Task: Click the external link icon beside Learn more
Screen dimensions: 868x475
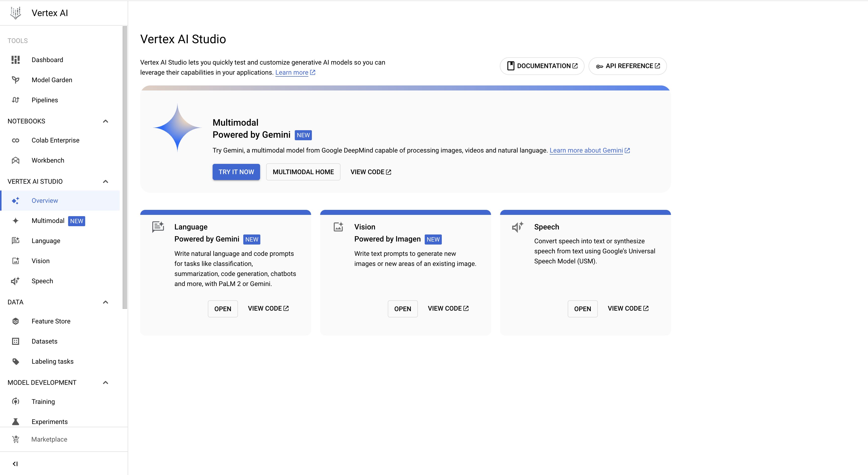Action: tap(313, 72)
